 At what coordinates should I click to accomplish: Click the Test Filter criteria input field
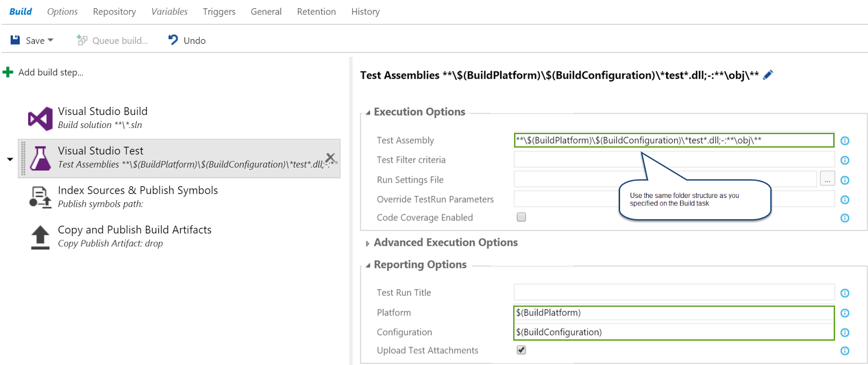tap(674, 160)
